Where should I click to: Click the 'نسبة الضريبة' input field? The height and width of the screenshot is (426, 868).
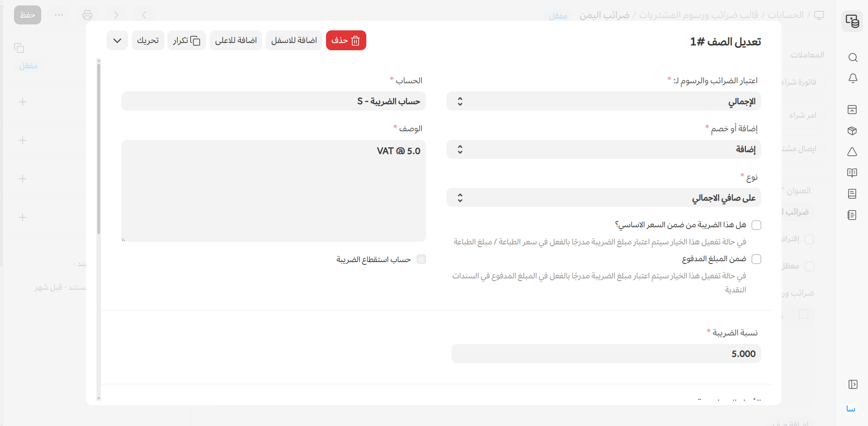tap(605, 354)
